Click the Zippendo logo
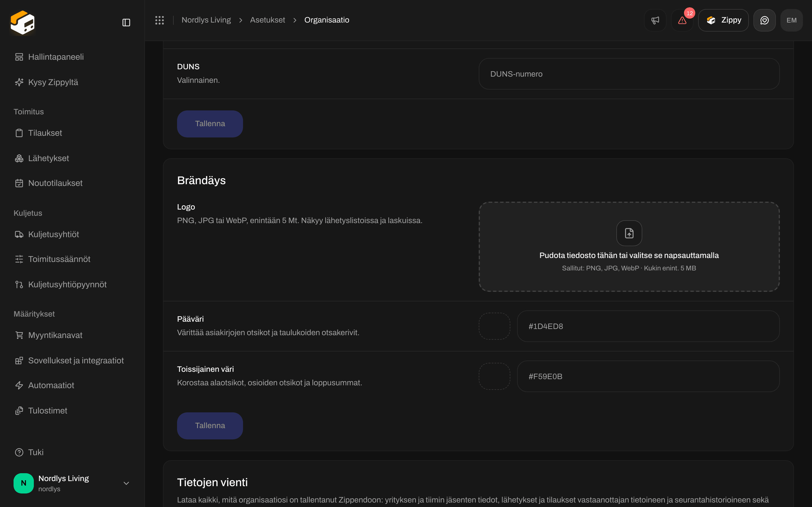The image size is (812, 507). click(23, 23)
